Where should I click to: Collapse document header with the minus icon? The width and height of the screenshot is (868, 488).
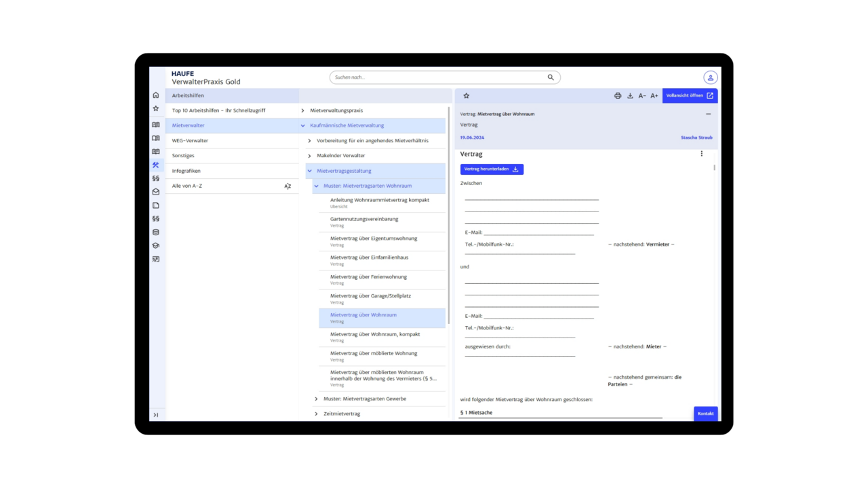click(708, 114)
